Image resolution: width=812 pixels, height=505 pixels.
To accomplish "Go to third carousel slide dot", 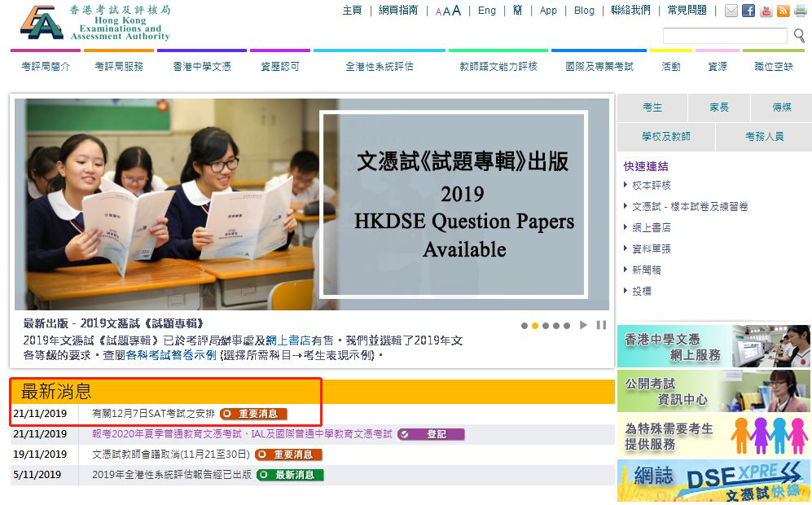I will (546, 326).
